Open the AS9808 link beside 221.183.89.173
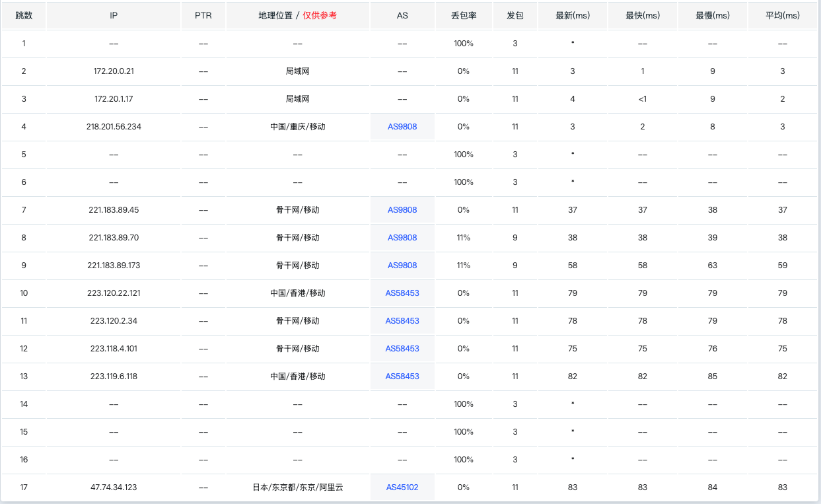 pyautogui.click(x=402, y=266)
